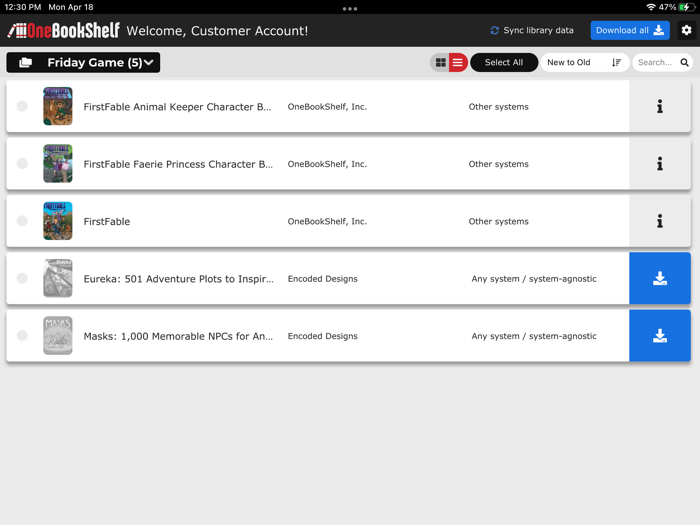Screen dimensions: 700x525
Task: Expand the Friday Game (5) collection dropdown
Action: pyautogui.click(x=83, y=62)
